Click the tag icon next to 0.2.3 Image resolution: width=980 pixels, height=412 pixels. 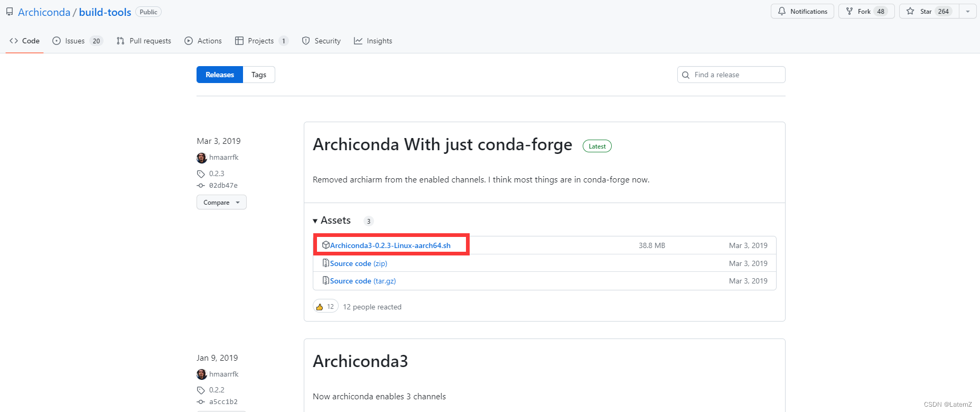(x=201, y=173)
